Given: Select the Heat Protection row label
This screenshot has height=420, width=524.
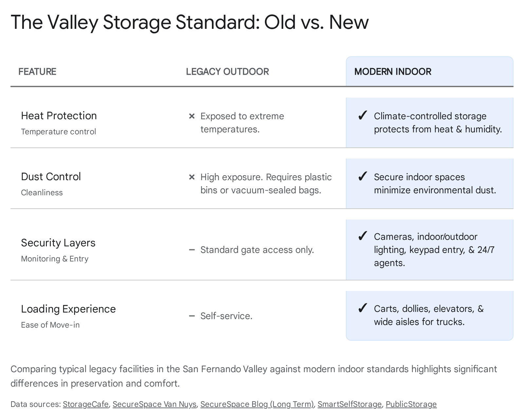Looking at the screenshot, I should pos(59,116).
